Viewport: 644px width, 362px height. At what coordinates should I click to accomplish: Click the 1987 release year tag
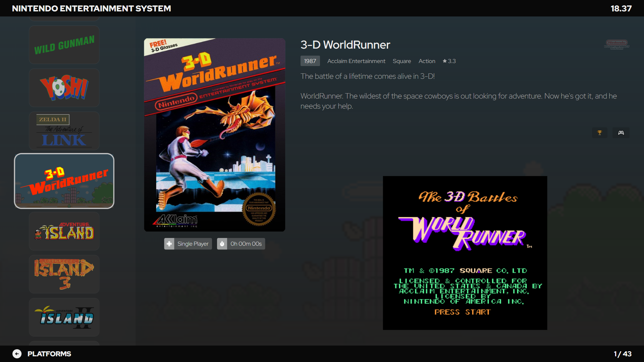[310, 61]
